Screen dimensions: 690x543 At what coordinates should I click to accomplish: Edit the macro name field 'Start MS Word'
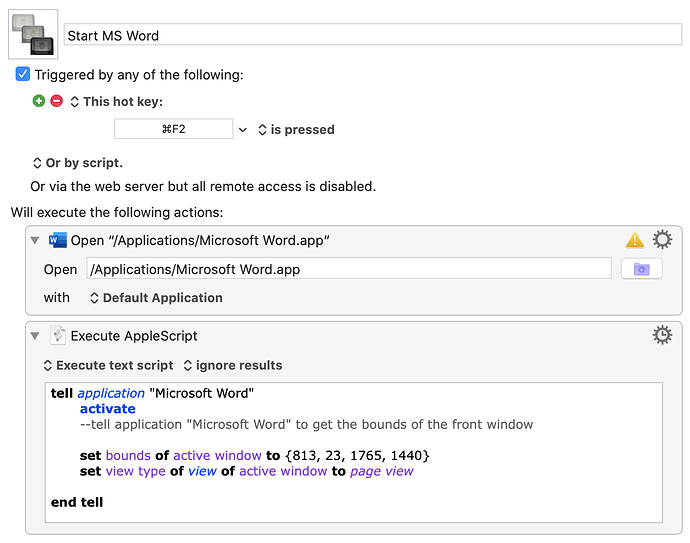point(373,35)
